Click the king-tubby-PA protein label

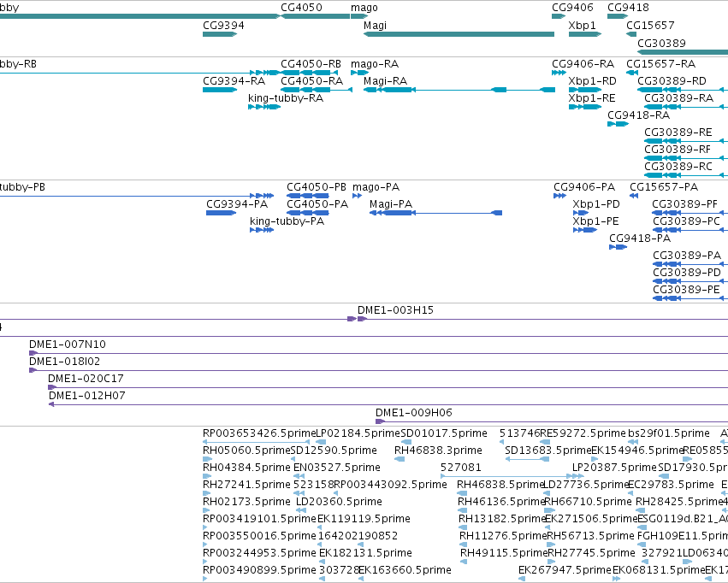tap(287, 221)
